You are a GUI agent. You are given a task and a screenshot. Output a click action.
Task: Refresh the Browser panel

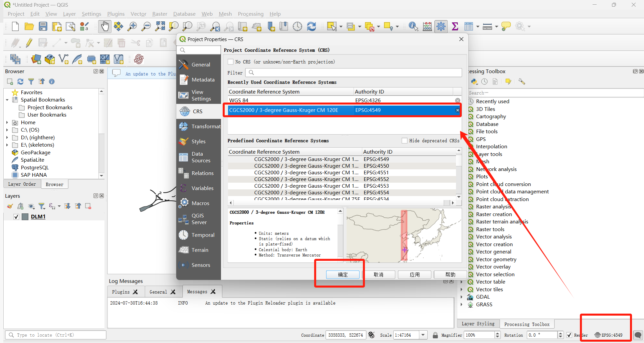click(x=20, y=81)
